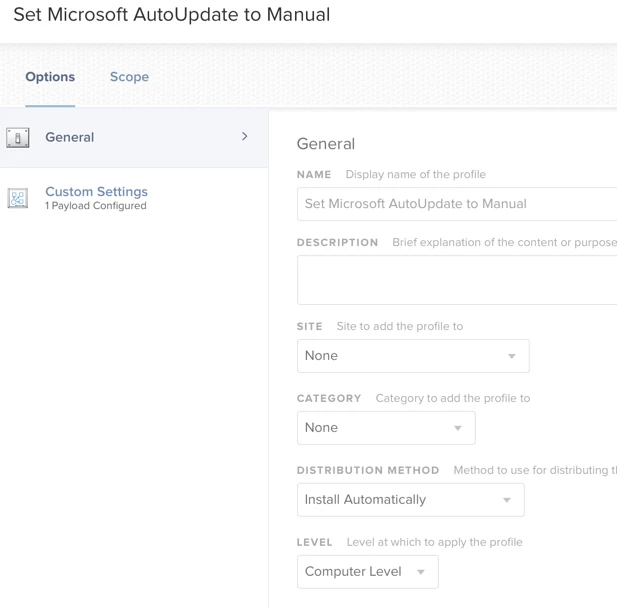Select the General payload in sidebar
Viewport: 617px width, 608px height.
pos(134,137)
